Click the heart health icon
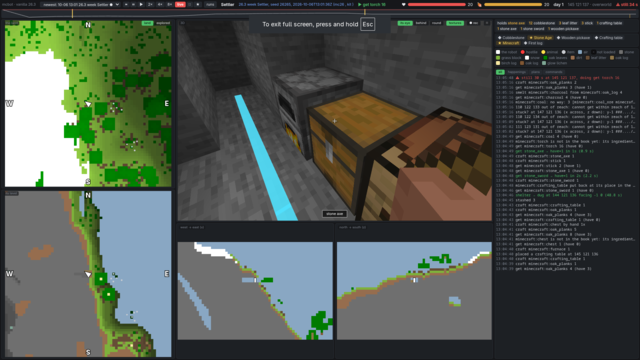Image resolution: width=640 pixels, height=360 pixels. [x=404, y=4]
